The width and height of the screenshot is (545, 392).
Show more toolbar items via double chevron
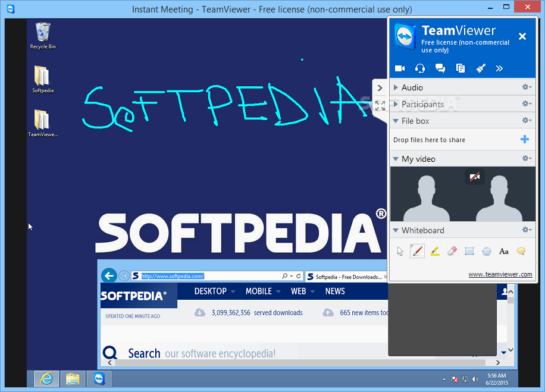click(x=499, y=68)
